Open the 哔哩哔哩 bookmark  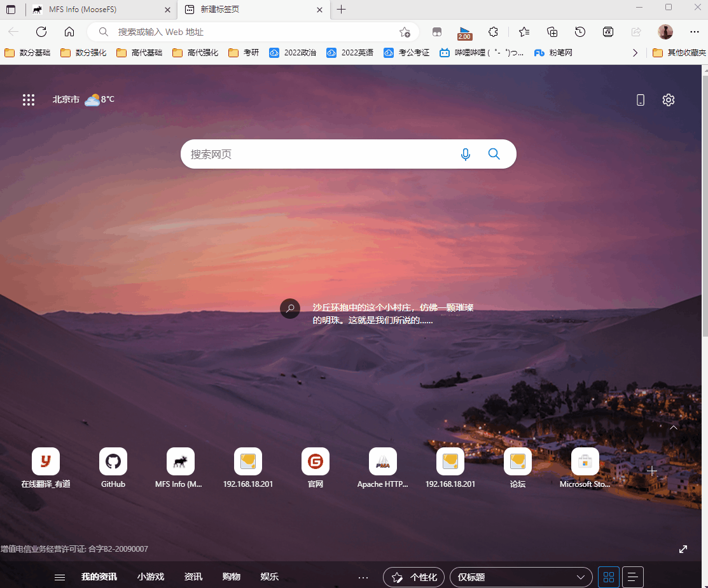point(482,53)
